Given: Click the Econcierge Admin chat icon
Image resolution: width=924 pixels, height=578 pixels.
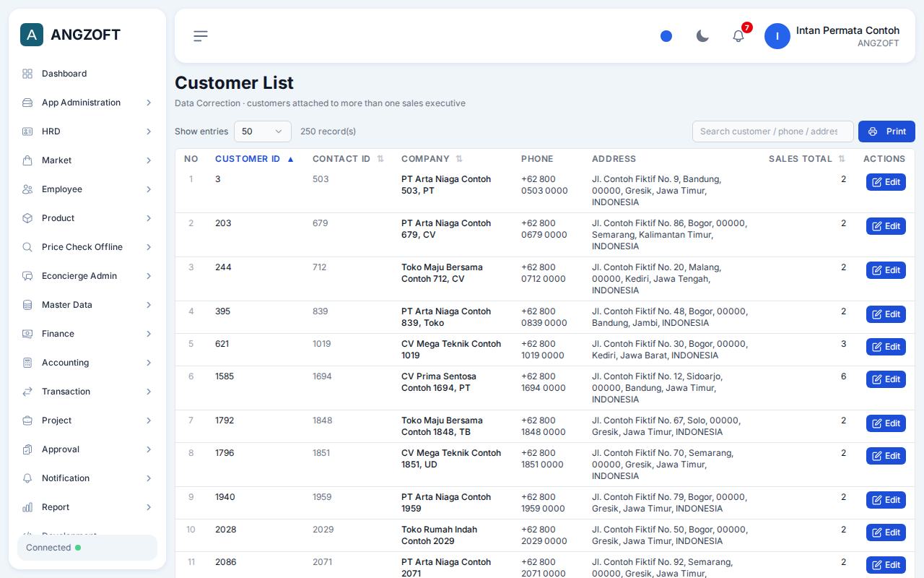Looking at the screenshot, I should (27, 276).
